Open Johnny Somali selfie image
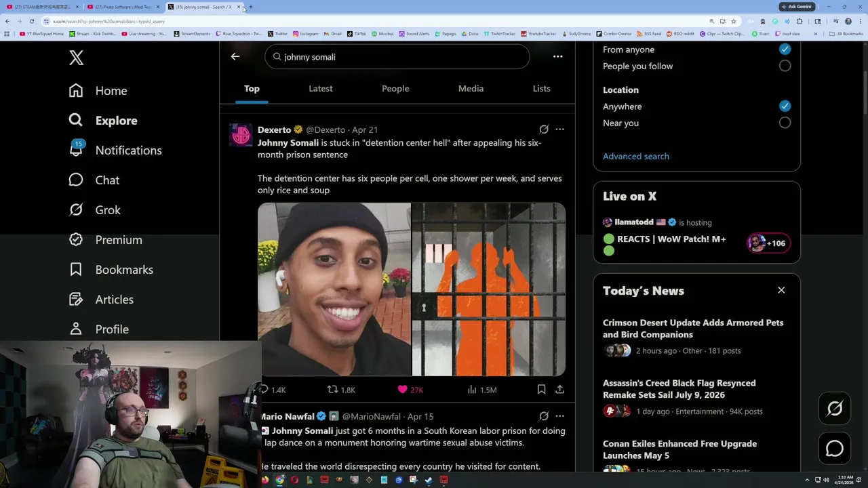Screen dimensions: 868x488 click(x=334, y=289)
